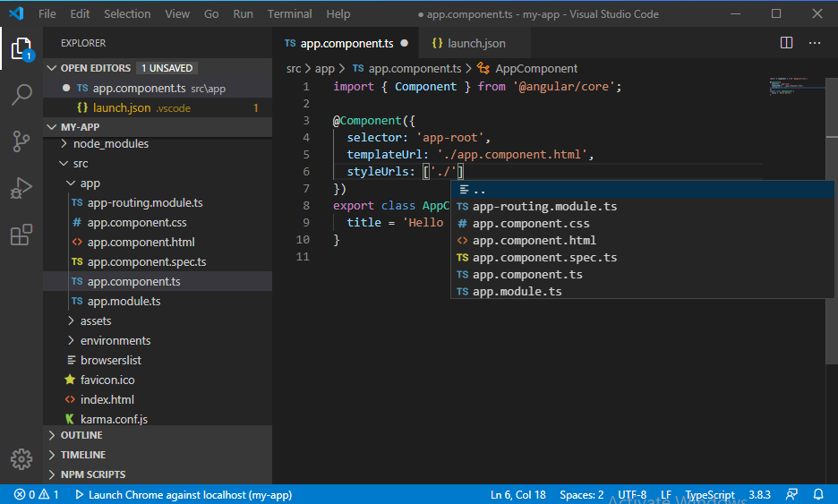838x504 pixels.
Task: Change indentation via Spaces: 2
Action: coord(581,495)
